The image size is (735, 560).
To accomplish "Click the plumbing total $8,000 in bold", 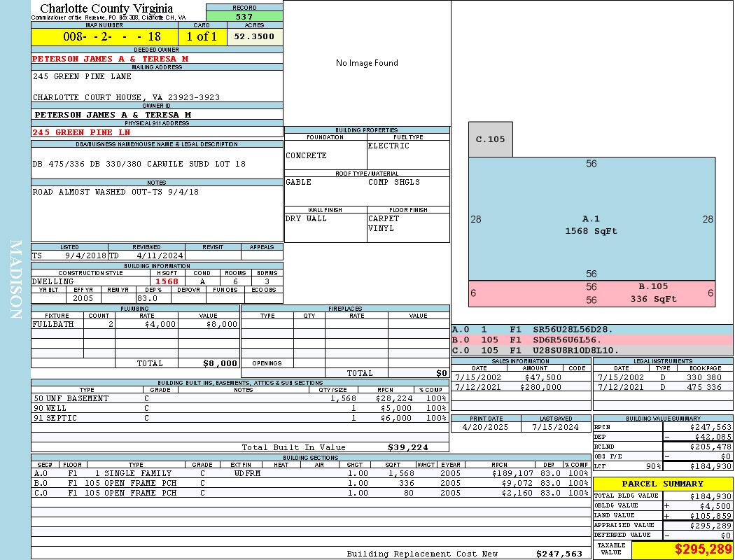I will pos(220,363).
